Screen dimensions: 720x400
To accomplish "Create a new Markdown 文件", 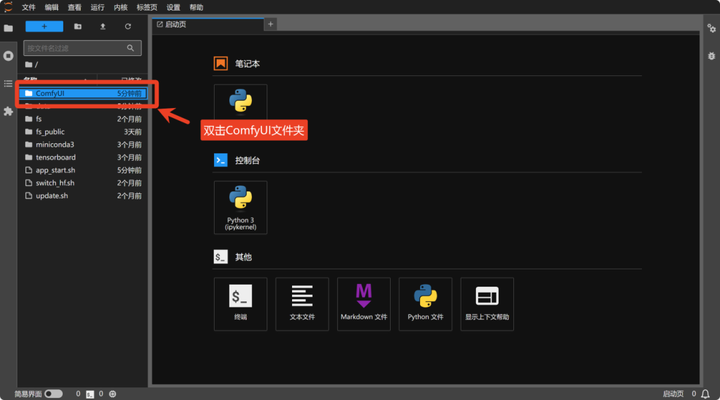I will (x=364, y=304).
